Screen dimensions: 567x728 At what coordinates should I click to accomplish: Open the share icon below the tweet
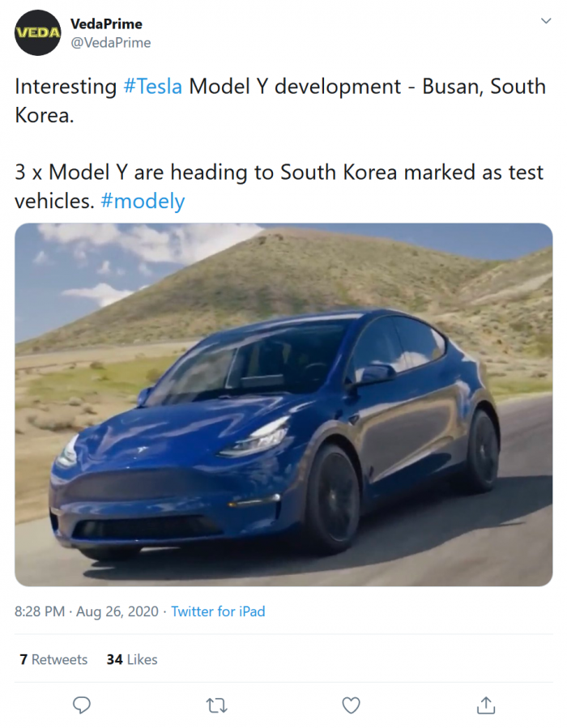(x=485, y=705)
